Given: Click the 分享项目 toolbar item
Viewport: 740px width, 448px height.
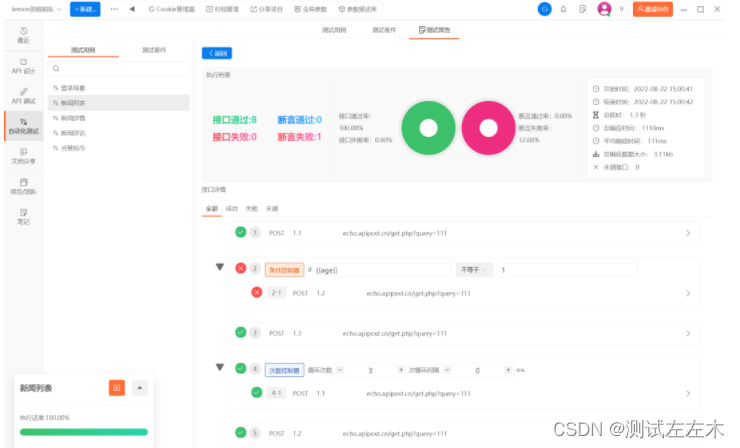Looking at the screenshot, I should (x=266, y=9).
